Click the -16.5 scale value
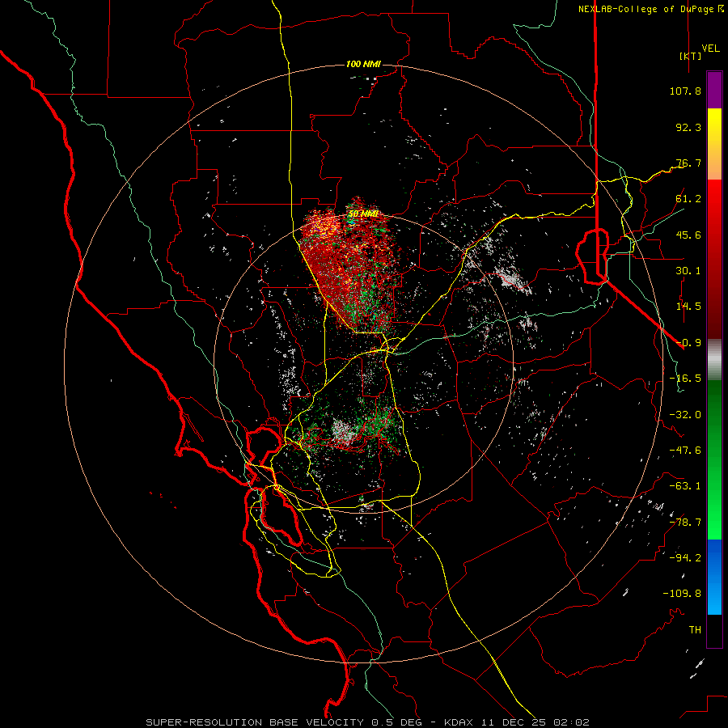This screenshot has width=728, height=728. point(685,379)
